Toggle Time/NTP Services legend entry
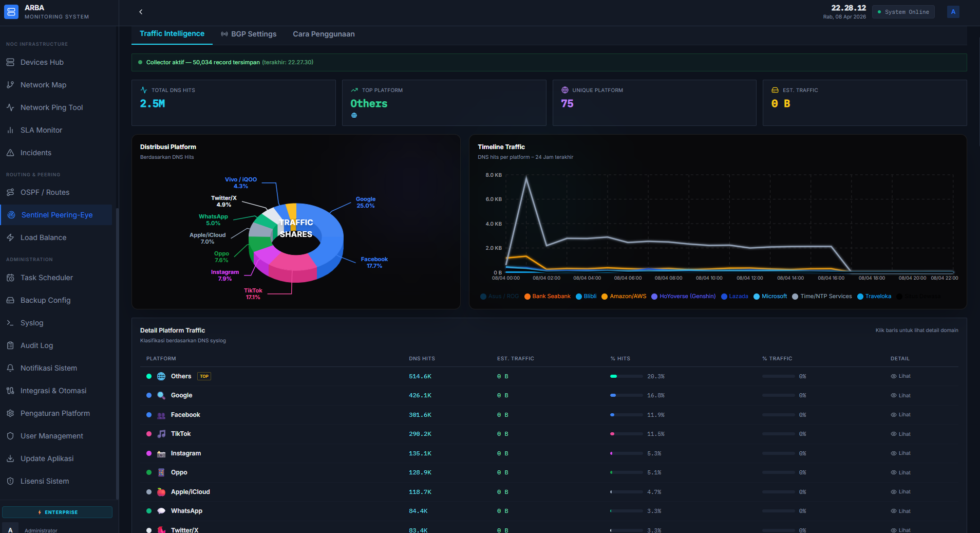 [822, 296]
